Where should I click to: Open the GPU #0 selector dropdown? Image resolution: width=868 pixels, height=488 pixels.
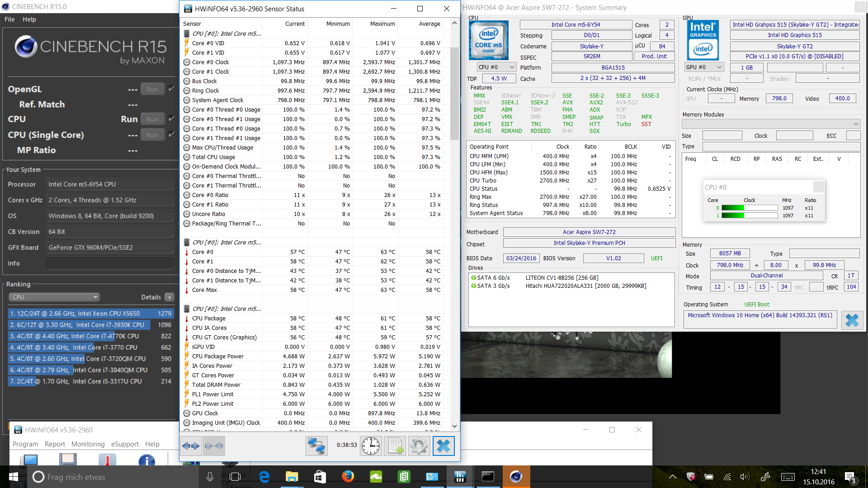click(704, 67)
